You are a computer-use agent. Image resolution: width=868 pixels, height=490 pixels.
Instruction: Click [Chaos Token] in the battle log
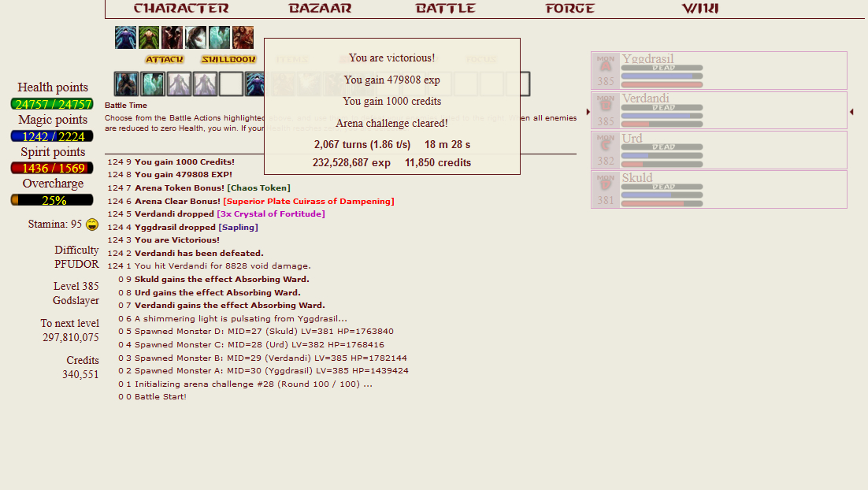pyautogui.click(x=258, y=187)
